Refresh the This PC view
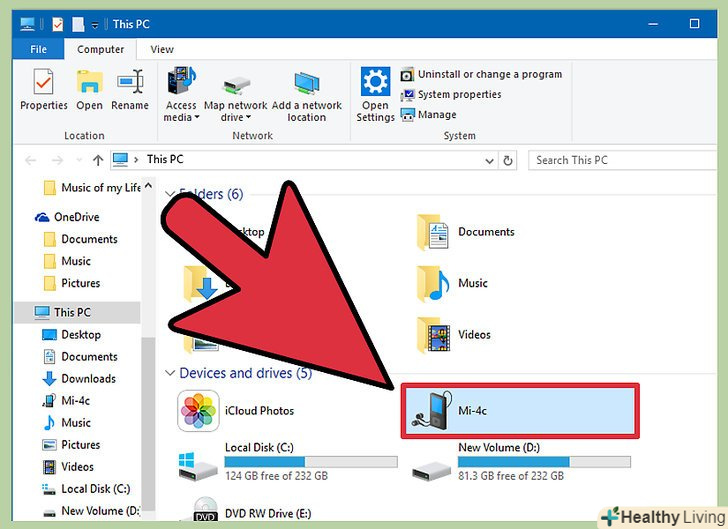This screenshot has width=728, height=529. 507,161
